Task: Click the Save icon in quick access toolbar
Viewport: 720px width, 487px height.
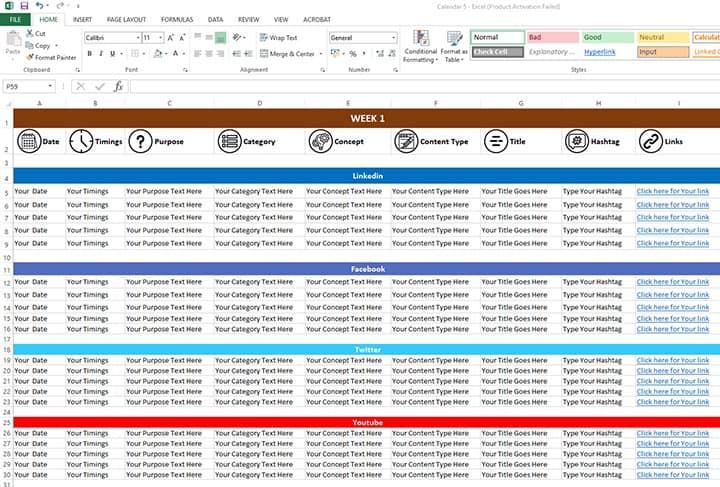Action: tap(24, 6)
